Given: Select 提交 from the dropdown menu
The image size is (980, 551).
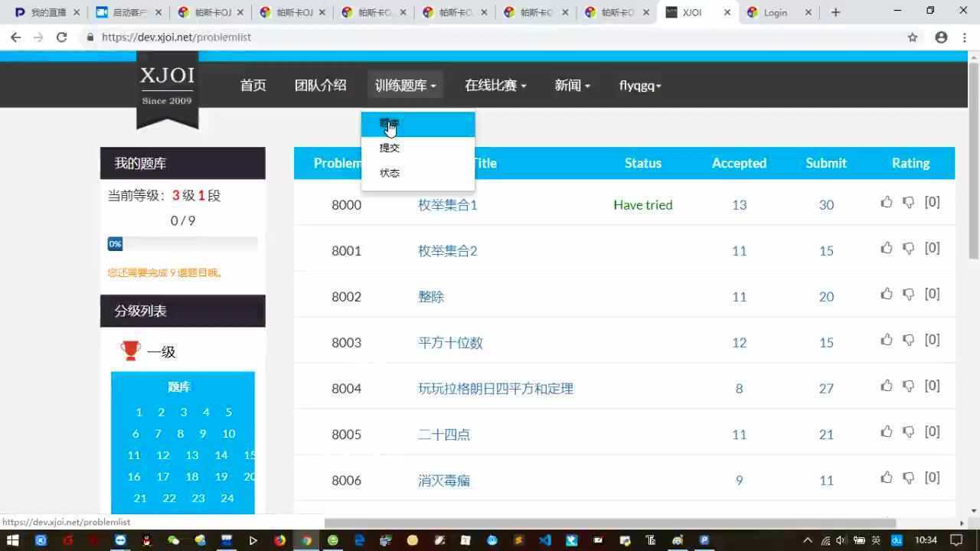Looking at the screenshot, I should click(390, 148).
